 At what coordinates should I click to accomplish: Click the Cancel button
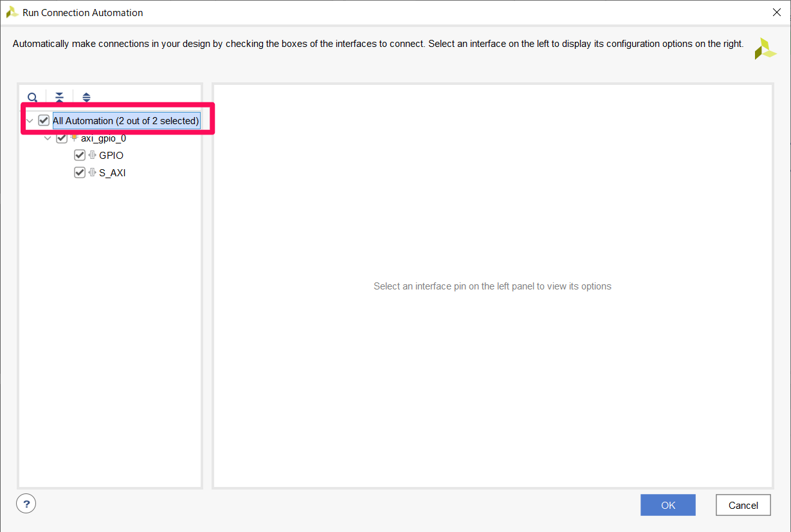click(743, 505)
